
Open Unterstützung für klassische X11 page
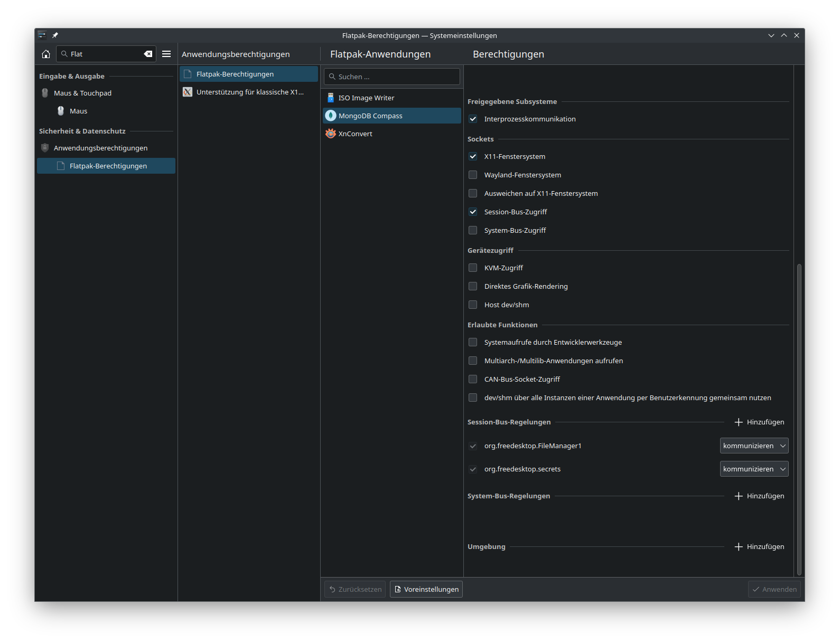tap(249, 92)
